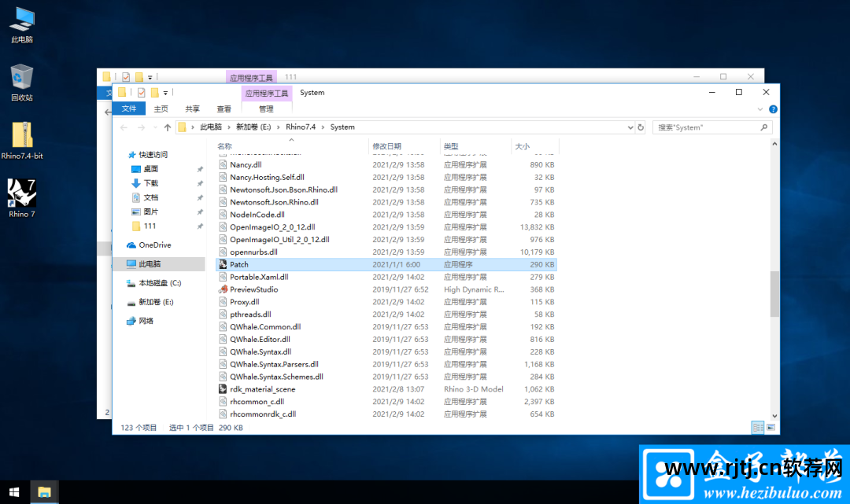Image resolution: width=850 pixels, height=504 pixels.
Task: Expand breadcrumb arrow after Rhino7.4
Action: (323, 127)
